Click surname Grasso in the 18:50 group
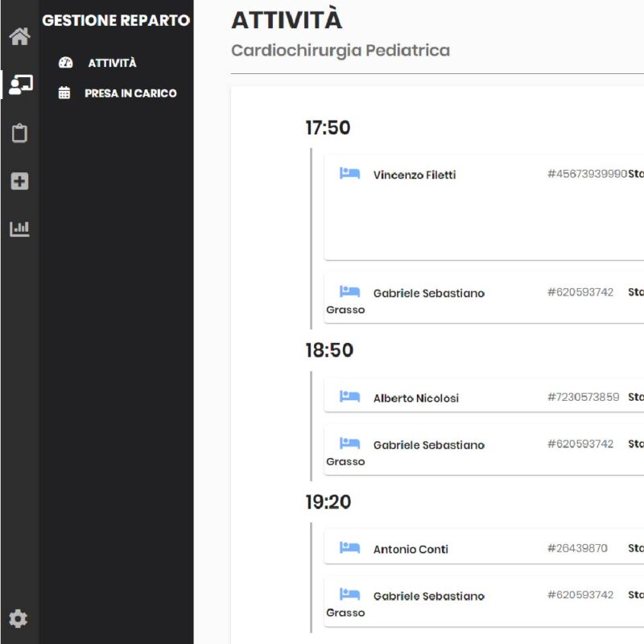This screenshot has width=644, height=644. click(345, 461)
